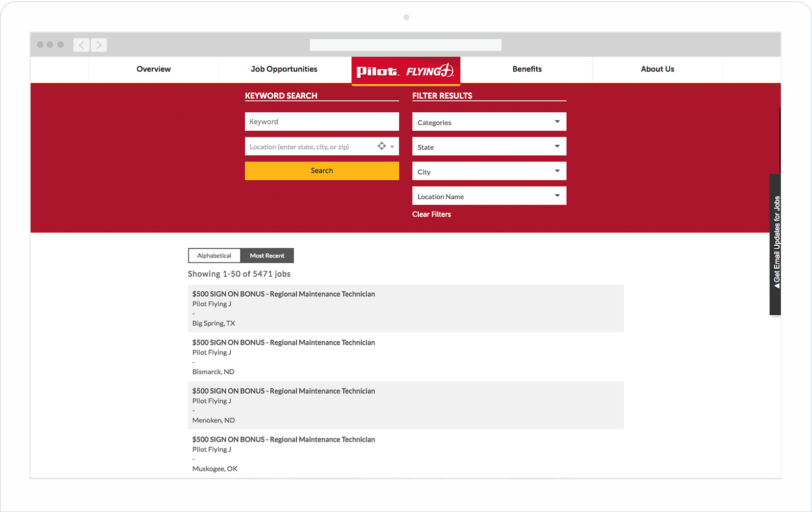Open the Regional Maintenance Technician job in Bismarck, ND

point(283,342)
